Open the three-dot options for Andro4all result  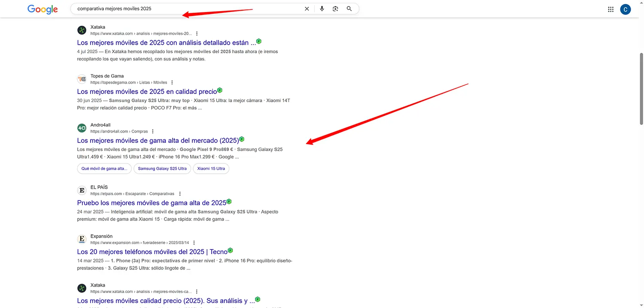pos(153,131)
